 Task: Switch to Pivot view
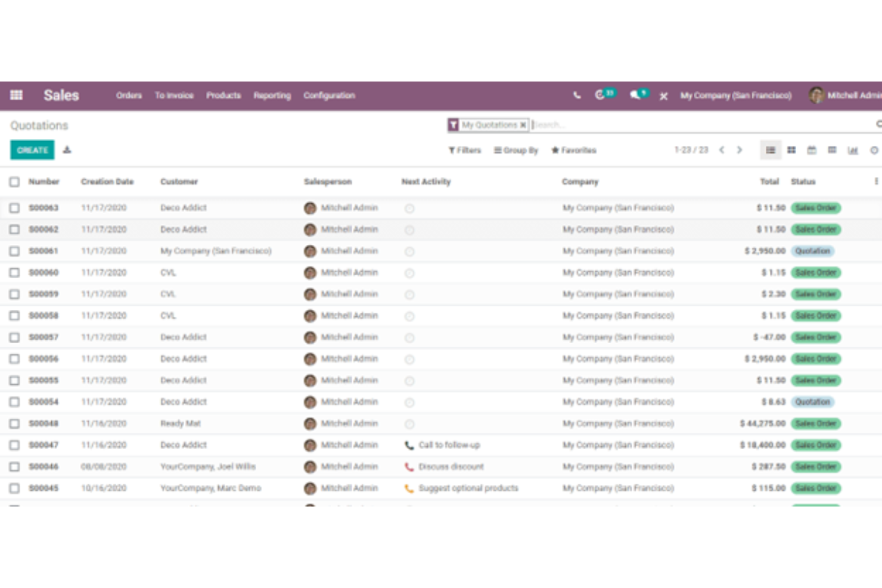(x=832, y=150)
